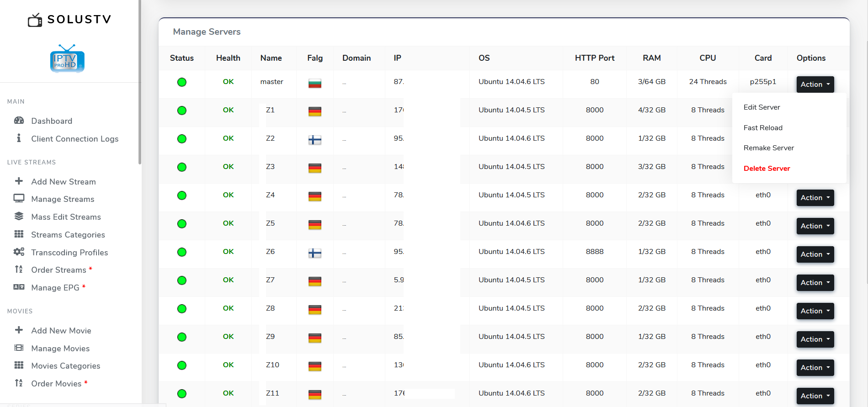Image resolution: width=868 pixels, height=407 pixels.
Task: Go to Manage EPG page
Action: (x=55, y=288)
